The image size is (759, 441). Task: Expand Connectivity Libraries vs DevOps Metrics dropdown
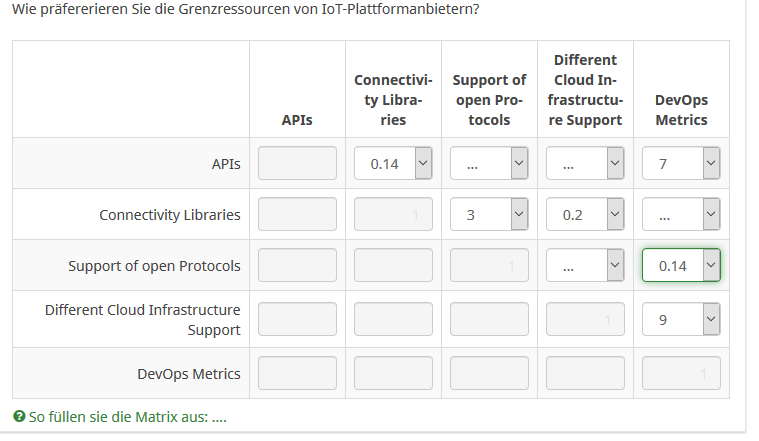click(681, 214)
